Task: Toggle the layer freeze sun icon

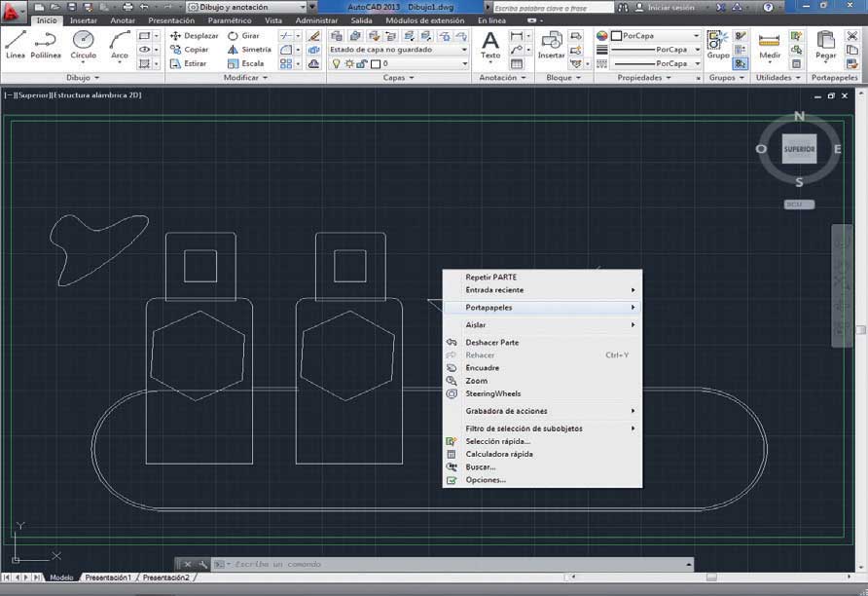Action: click(349, 63)
